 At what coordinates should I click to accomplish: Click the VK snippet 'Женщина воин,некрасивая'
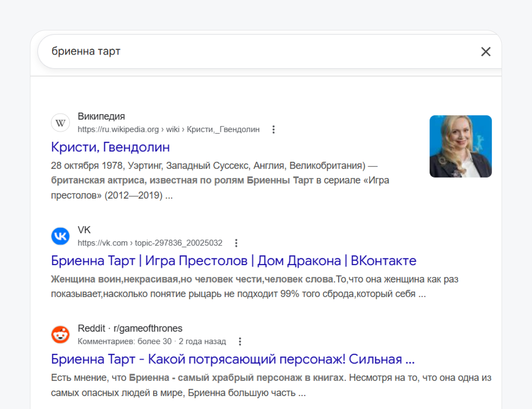(255, 286)
